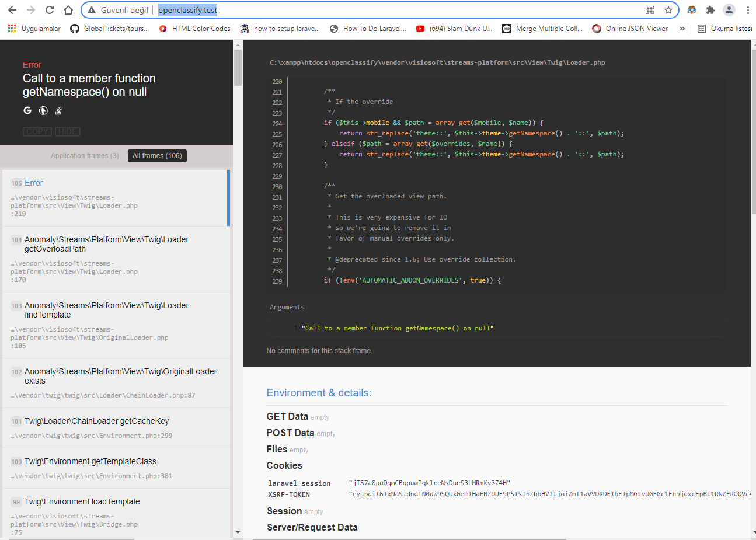Viewport: 756px width, 540px height.
Task: Click the reload page icon
Action: (50, 10)
